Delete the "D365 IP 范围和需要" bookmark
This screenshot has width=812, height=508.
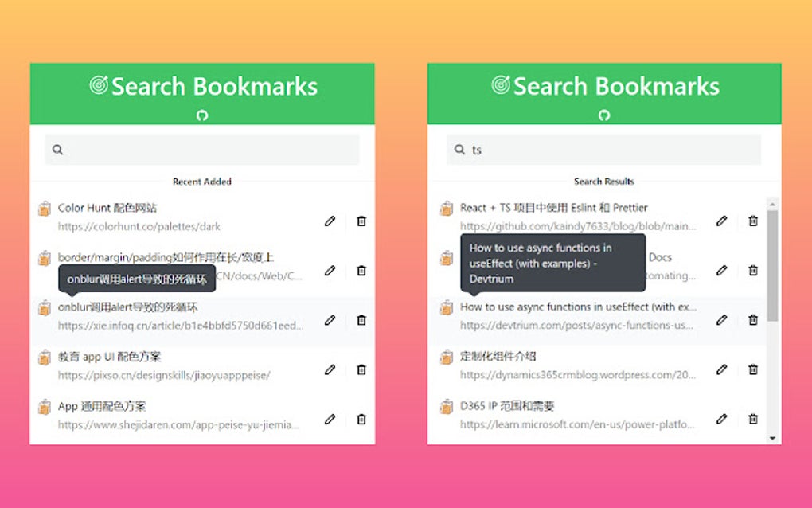753,418
